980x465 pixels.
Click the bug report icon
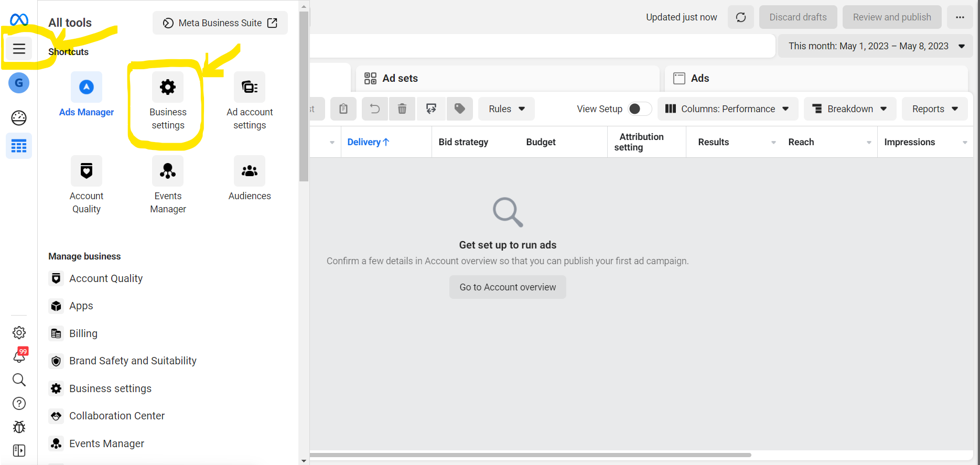19,427
